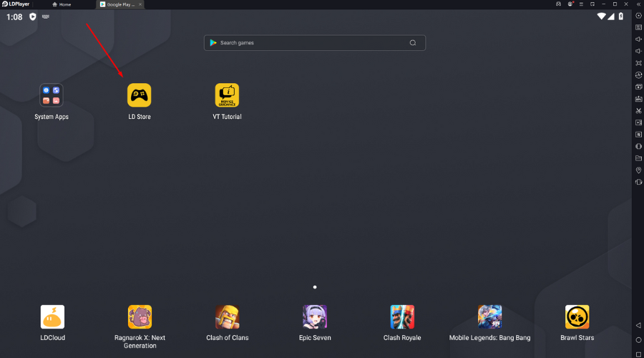Open the operation recorder sync icon

click(639, 75)
